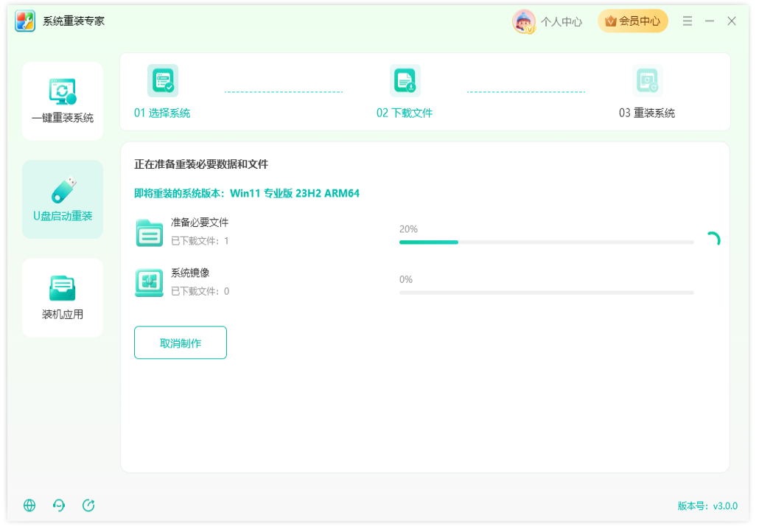Click the 0% progress percentage label
This screenshot has width=759, height=532.
(406, 280)
